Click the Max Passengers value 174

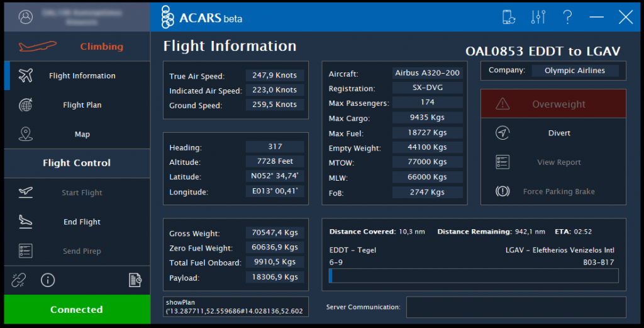point(427,102)
